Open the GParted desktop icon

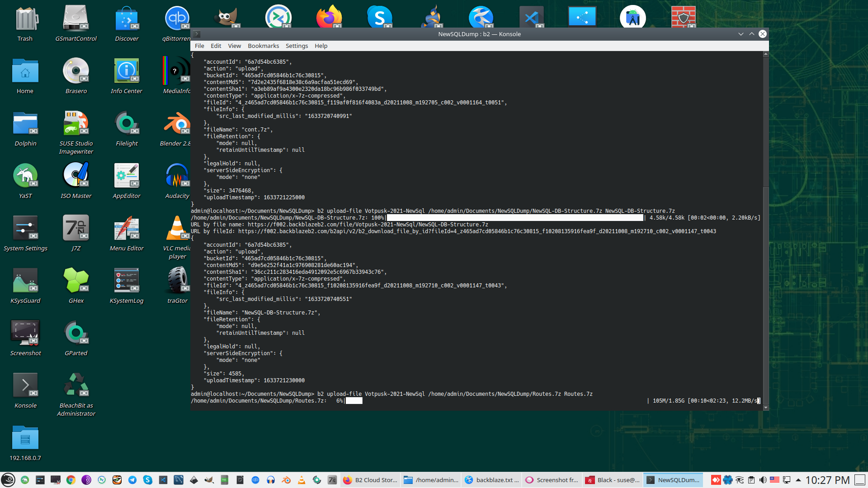click(76, 334)
